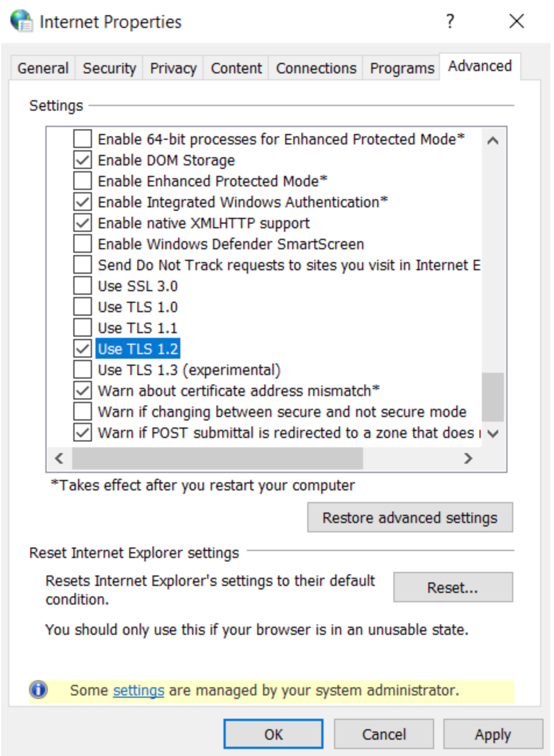Open the Connections tab
This screenshot has height=756, width=554.
coord(316,68)
